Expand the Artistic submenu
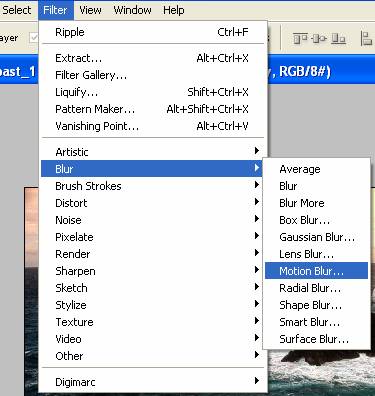375x396 pixels. click(x=153, y=152)
